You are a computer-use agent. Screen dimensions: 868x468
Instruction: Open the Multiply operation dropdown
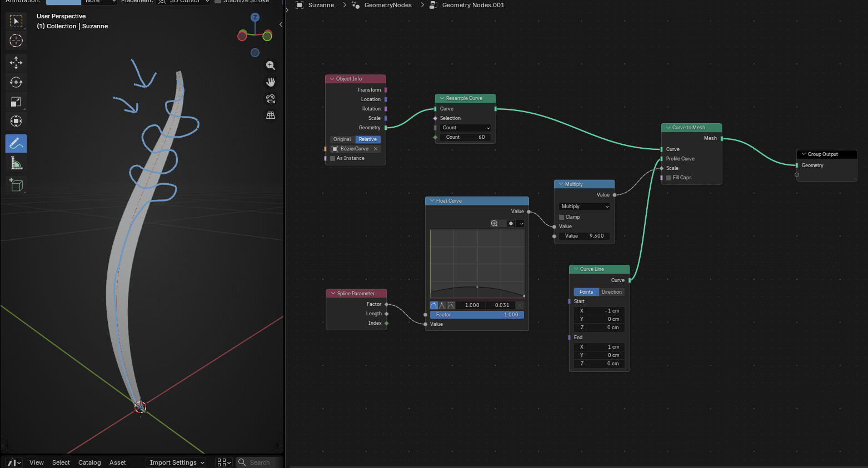(585, 207)
